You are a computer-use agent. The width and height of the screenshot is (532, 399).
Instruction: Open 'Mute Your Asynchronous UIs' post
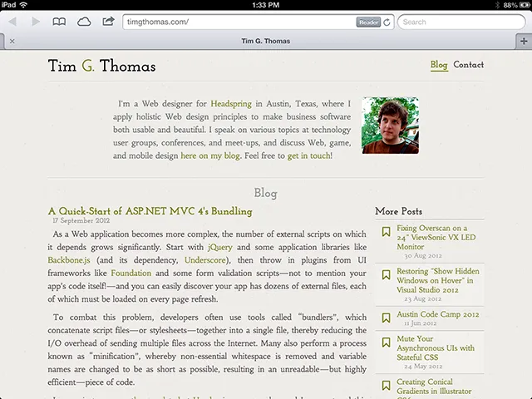(436, 347)
